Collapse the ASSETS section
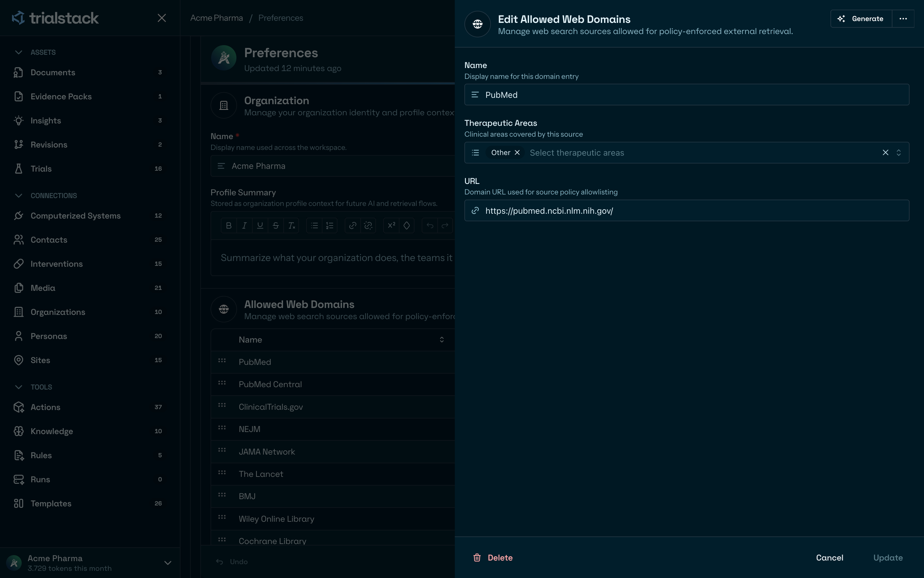The width and height of the screenshot is (924, 578). (18, 52)
